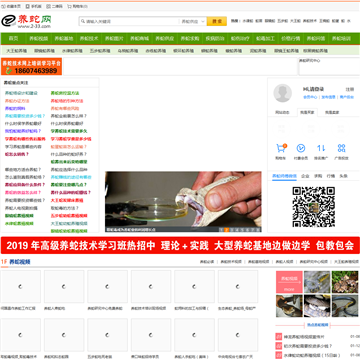The width and height of the screenshot is (360, 360).
Task: Click the yellow 搜索 button
Action: click(x=217, y=21)
